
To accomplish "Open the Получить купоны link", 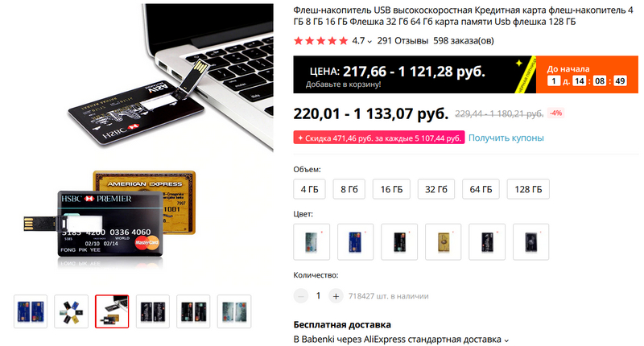I will click(506, 138).
